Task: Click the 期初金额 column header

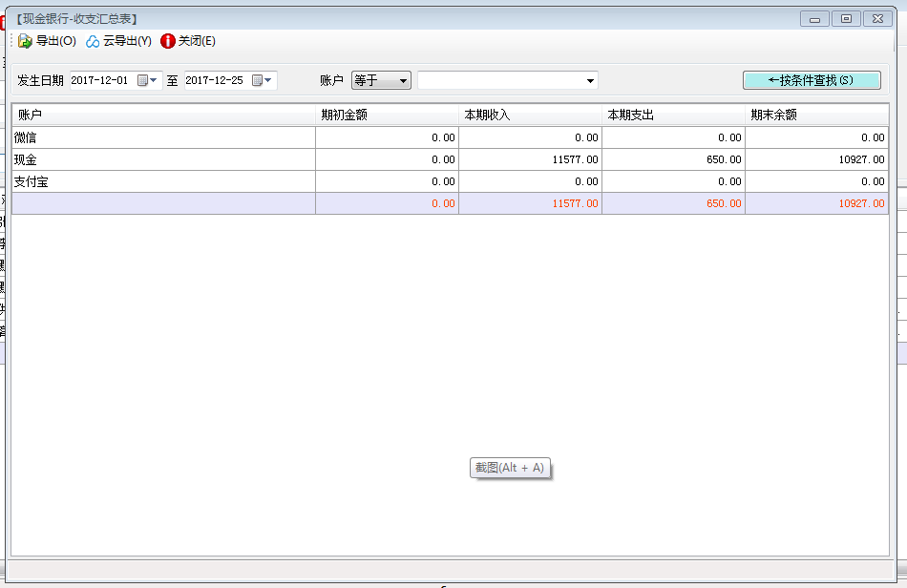Action: (x=387, y=115)
